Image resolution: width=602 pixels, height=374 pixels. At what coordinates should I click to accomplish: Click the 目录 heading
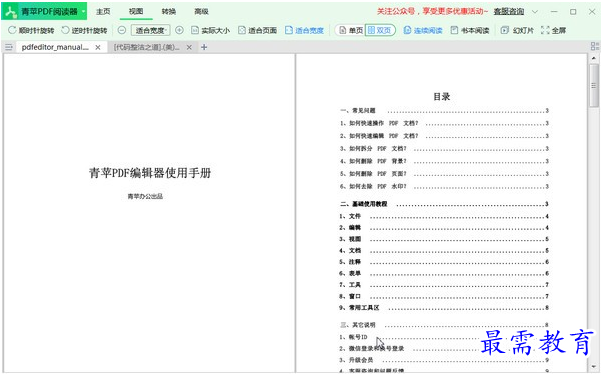pyautogui.click(x=442, y=97)
